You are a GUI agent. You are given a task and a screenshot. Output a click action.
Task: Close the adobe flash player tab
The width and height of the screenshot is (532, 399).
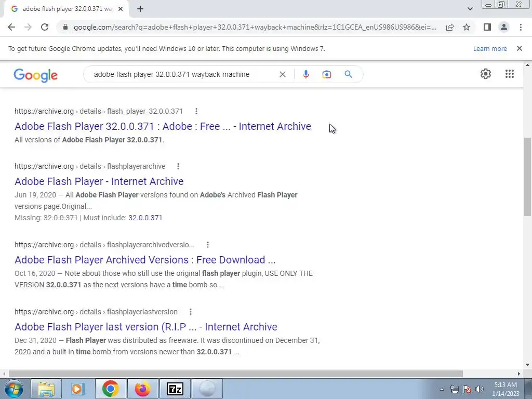[x=121, y=9]
